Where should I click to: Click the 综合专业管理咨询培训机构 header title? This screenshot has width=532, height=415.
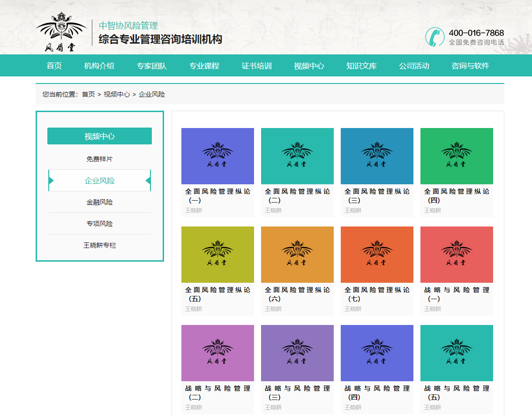[160, 39]
